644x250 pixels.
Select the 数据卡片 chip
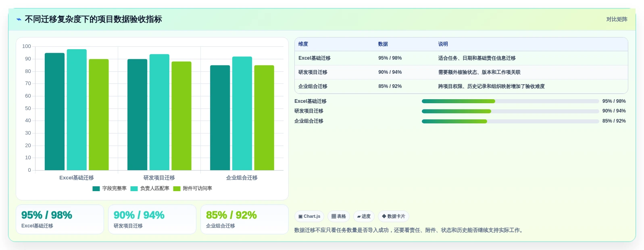(394, 217)
